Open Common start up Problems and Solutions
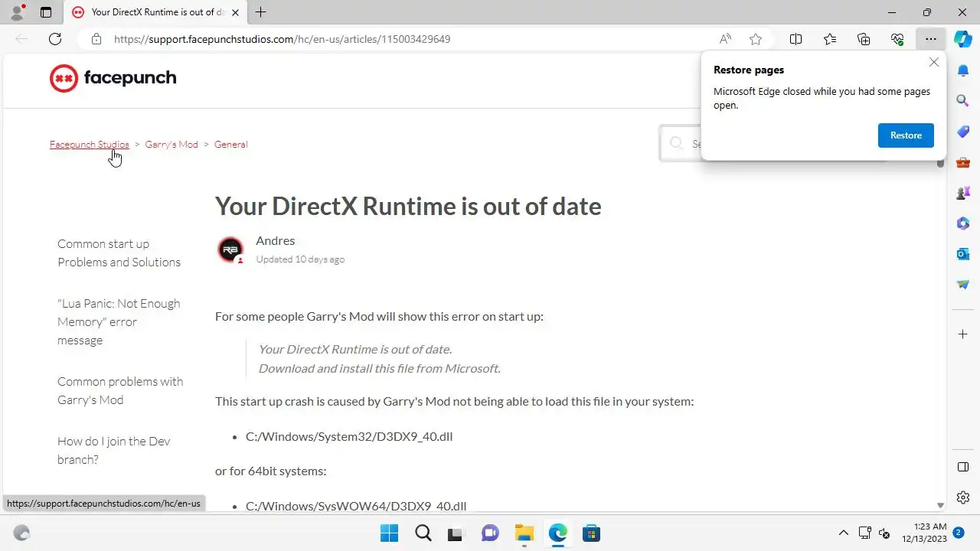Viewport: 980px width, 551px height. (119, 253)
